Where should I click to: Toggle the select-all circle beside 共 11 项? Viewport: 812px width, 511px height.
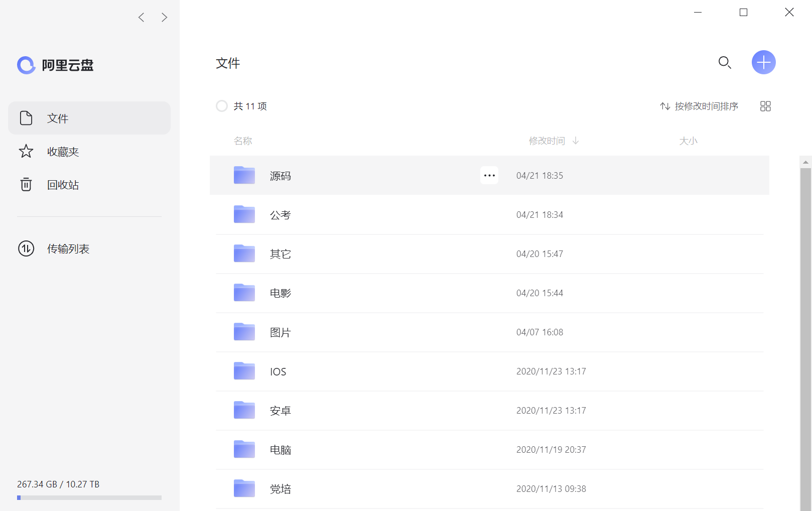(x=222, y=106)
